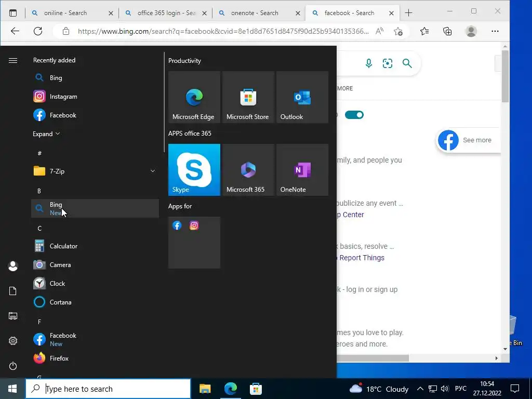532x399 pixels.
Task: Click page vertical scrollbar thumb
Action: [x=505, y=76]
